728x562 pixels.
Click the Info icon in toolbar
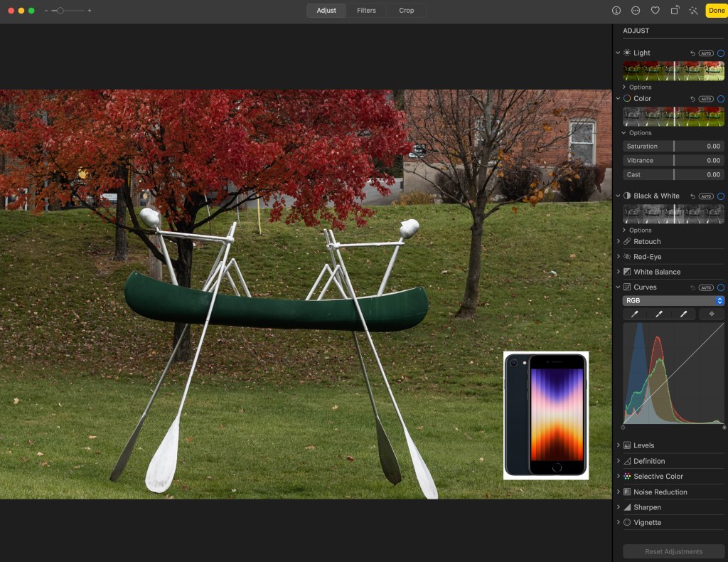[616, 11]
